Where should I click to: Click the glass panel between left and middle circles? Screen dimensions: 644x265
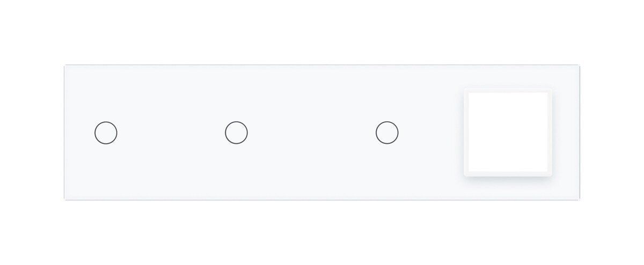click(x=171, y=132)
